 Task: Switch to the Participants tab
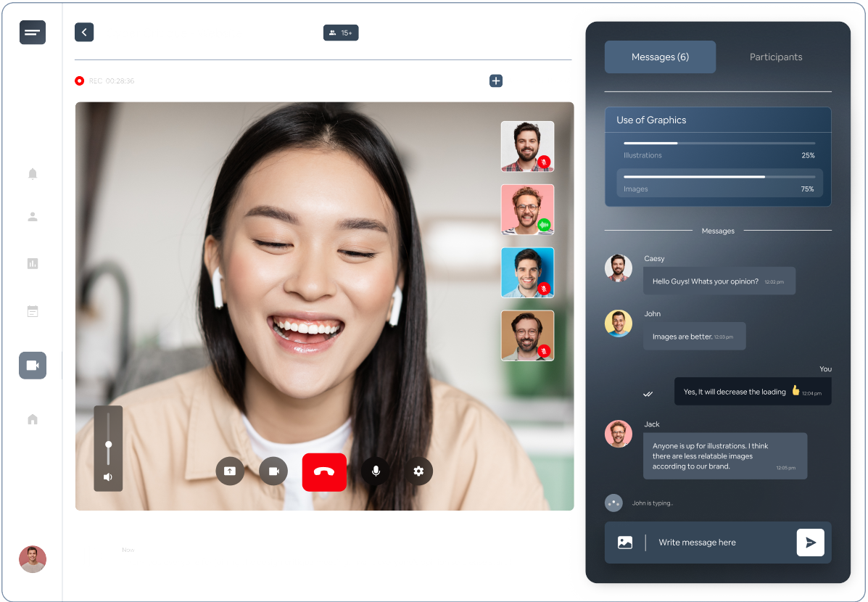pyautogui.click(x=776, y=57)
